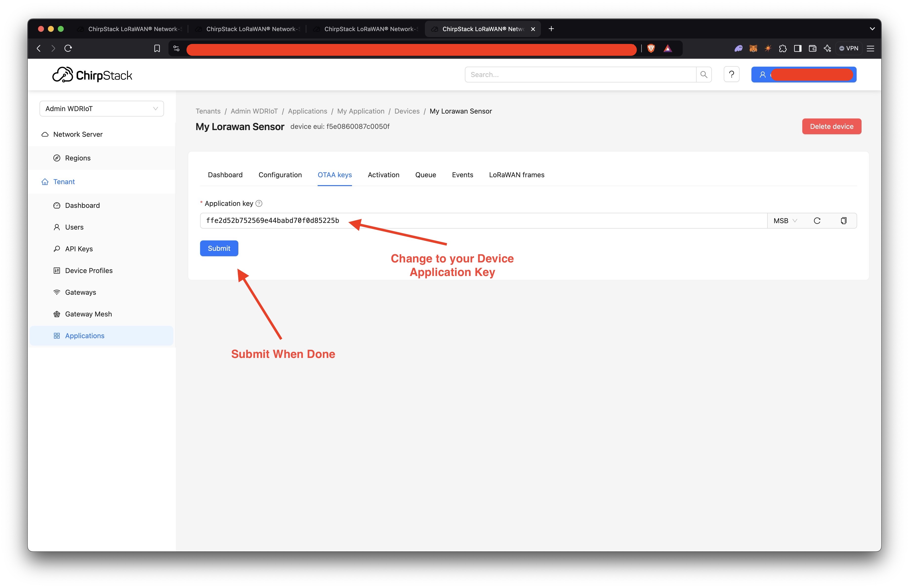Click Tenants breadcrumb link
The height and width of the screenshot is (588, 909).
[208, 111]
